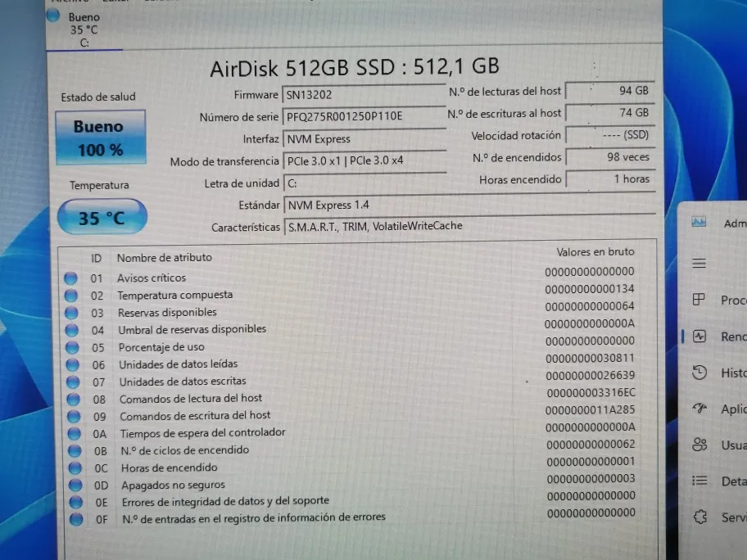This screenshot has height=560, width=747.
Task: Click the 35 °C temperature button
Action: pos(102,218)
